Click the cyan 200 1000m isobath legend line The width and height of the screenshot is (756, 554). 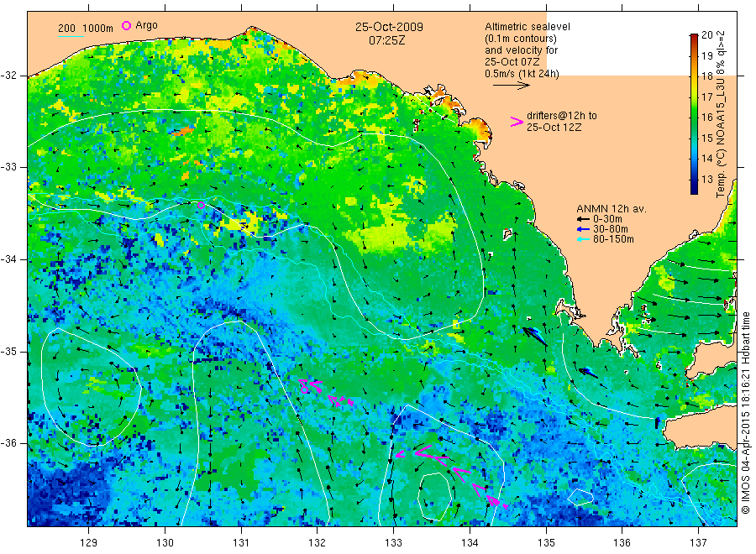71,35
